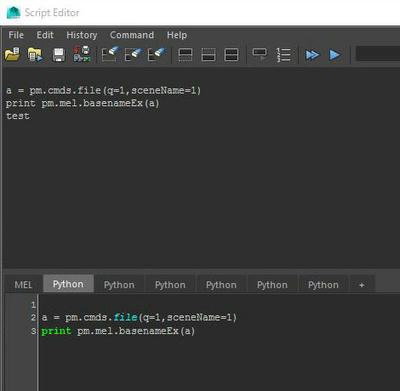
Task: Toggle Show Line Numbers icon
Action: (x=283, y=55)
